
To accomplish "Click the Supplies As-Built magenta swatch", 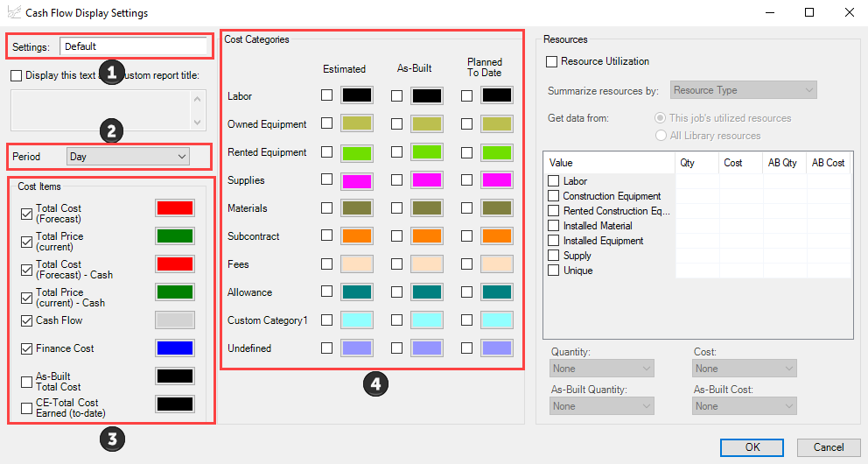I will [427, 180].
